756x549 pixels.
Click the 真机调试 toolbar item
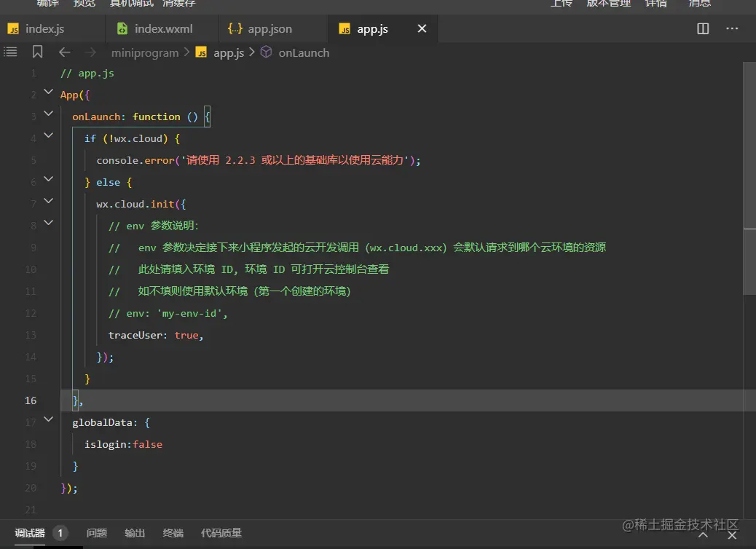pyautogui.click(x=131, y=4)
